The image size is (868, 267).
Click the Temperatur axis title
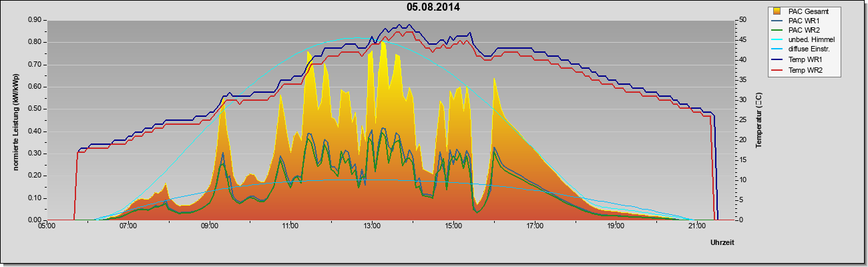pos(758,120)
